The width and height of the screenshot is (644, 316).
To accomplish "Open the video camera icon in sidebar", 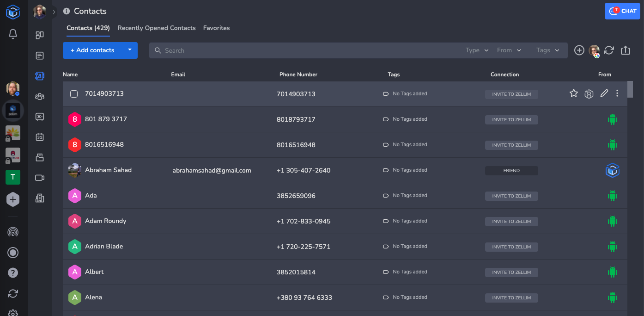I will click(x=40, y=178).
